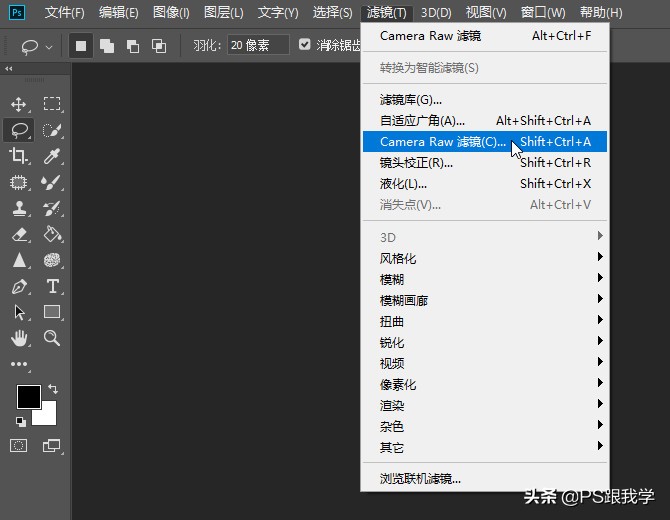Reset default foreground and background colors

pyautogui.click(x=20, y=422)
